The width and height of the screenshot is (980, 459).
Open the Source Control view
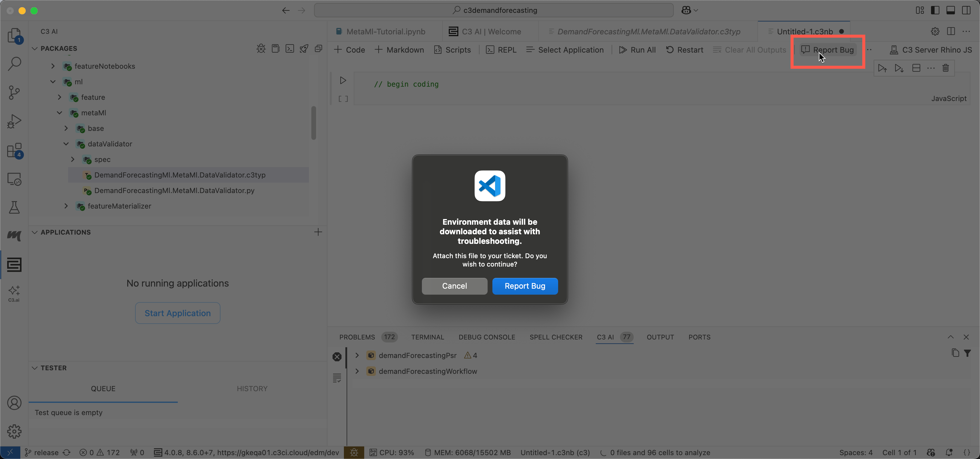point(14,92)
